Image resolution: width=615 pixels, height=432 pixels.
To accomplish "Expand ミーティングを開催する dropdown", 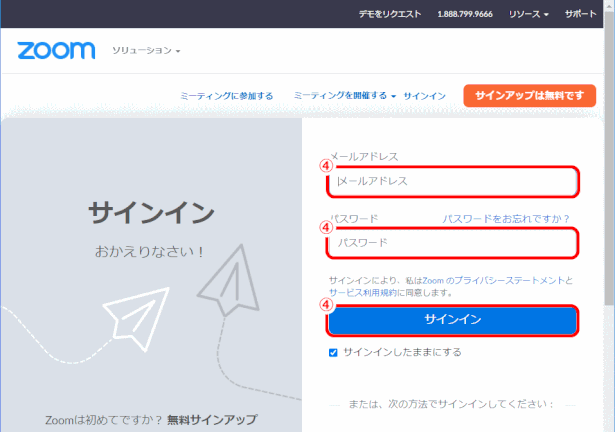I will coord(345,95).
